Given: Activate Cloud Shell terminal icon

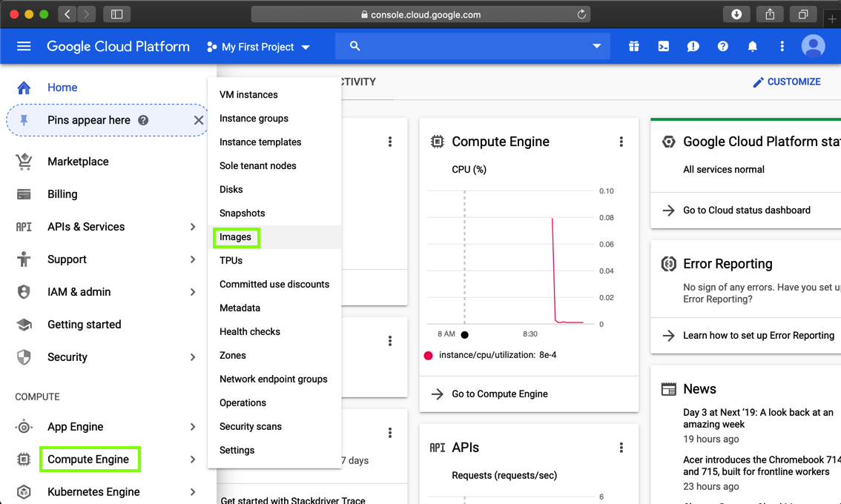Looking at the screenshot, I should 663,47.
